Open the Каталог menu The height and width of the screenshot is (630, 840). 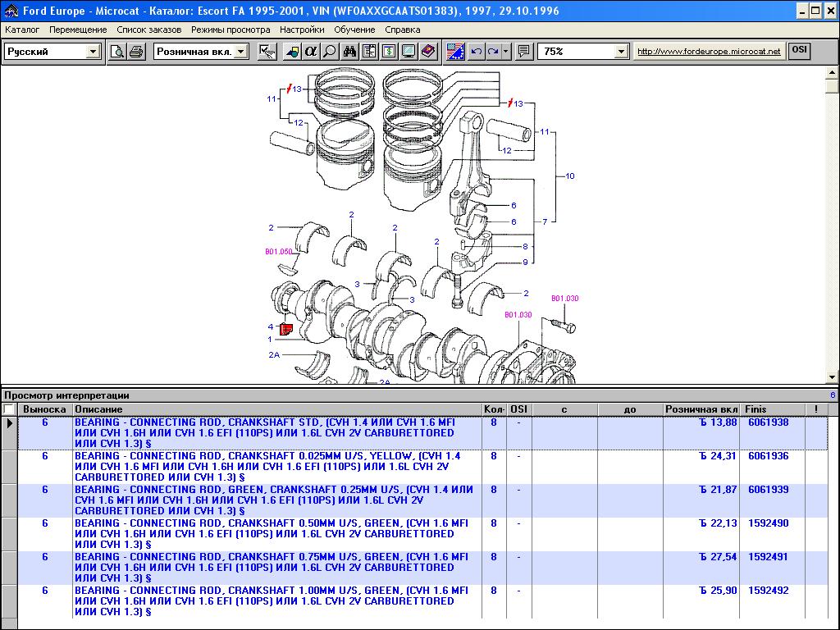click(x=22, y=30)
